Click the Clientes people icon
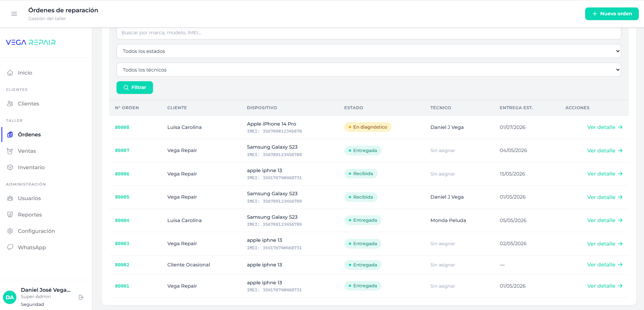 [x=10, y=104]
